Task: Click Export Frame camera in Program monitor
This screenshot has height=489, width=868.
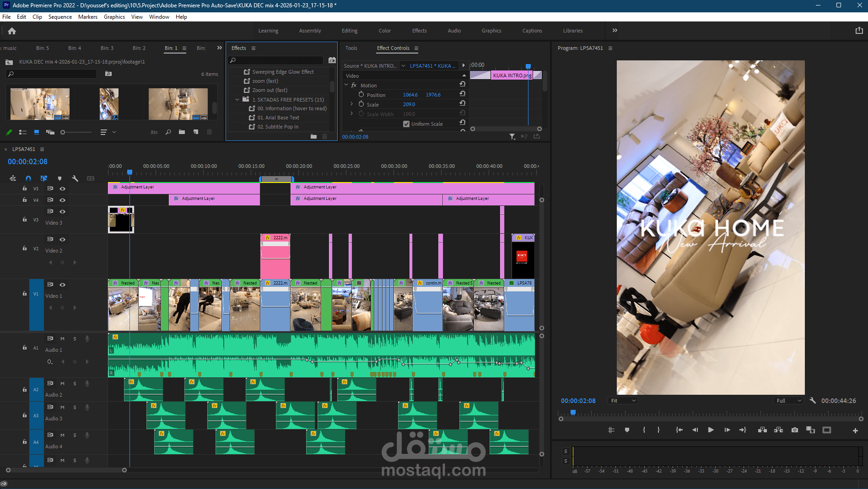Action: click(x=795, y=430)
